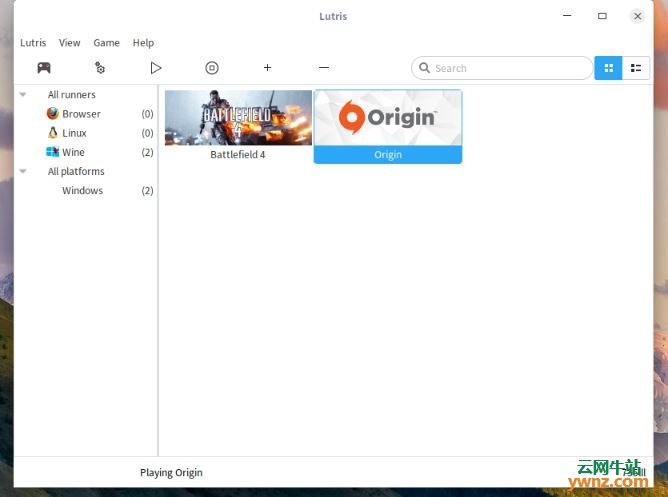Click the Firefox Browser runner icon
Viewport: 668px width, 497px height.
[52, 113]
